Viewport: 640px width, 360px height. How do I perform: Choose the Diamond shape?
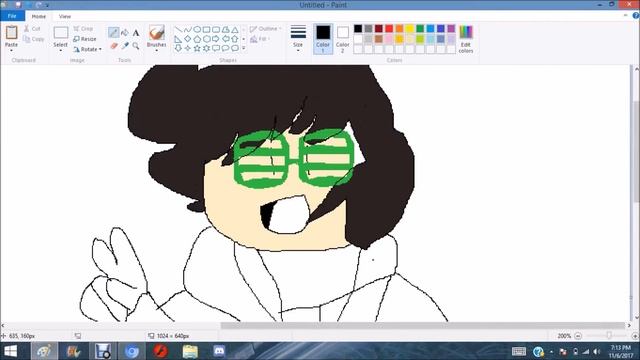[x=188, y=39]
